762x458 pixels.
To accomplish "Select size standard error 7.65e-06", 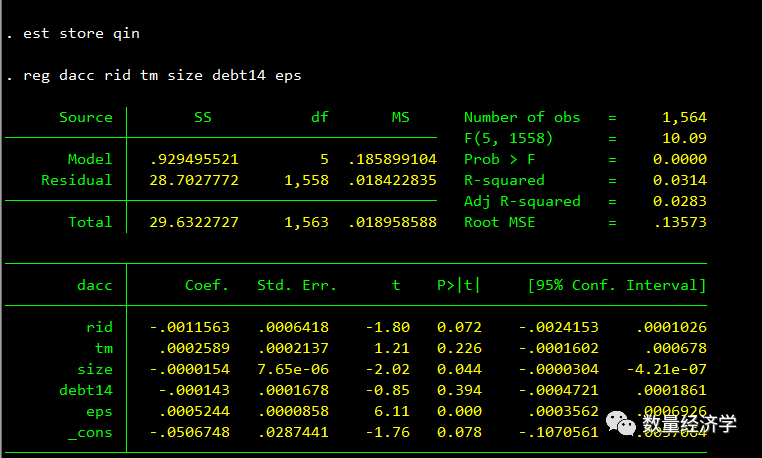I will coord(293,370).
